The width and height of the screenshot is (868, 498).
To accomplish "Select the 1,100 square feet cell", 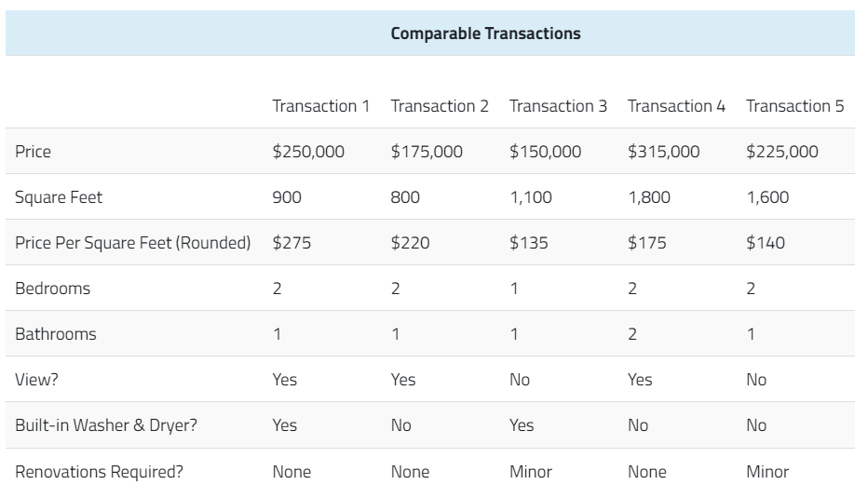I will point(531,197).
